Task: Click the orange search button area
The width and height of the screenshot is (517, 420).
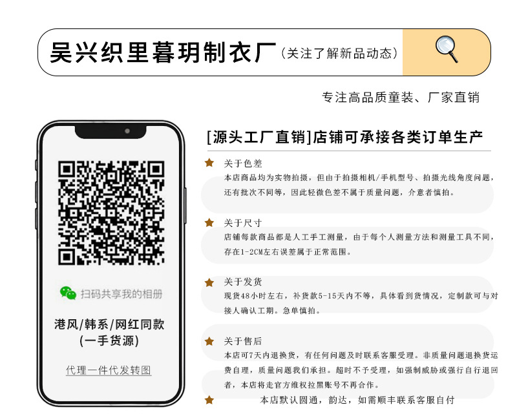Action: 447,52
